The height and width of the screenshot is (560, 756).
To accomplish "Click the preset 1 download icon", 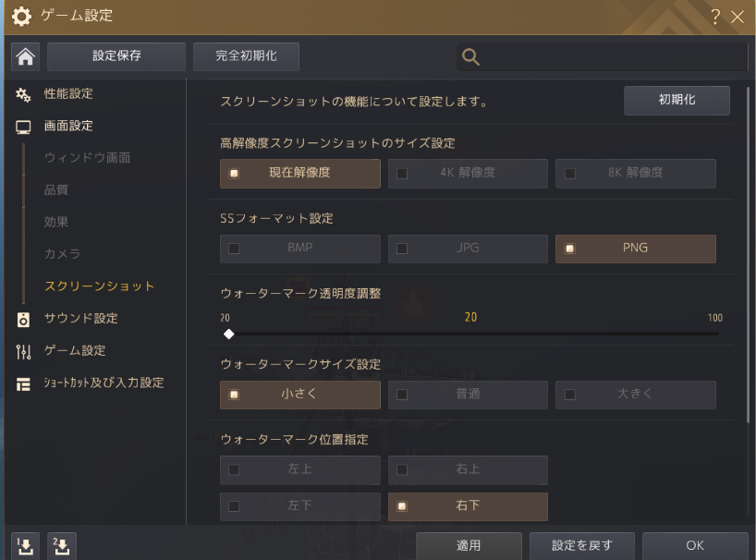I will click(25, 545).
